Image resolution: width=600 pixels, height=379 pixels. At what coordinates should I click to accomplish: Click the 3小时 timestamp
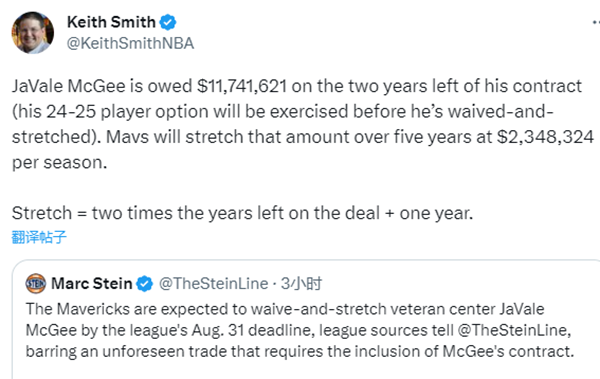tap(302, 284)
